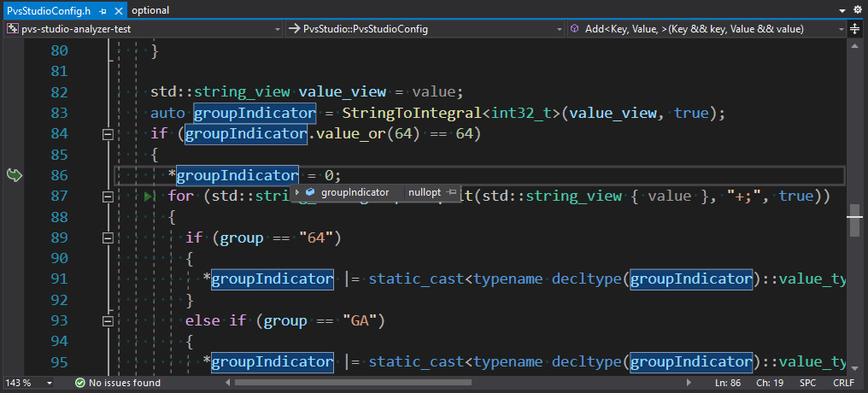Click the SPC indentation indicator

[807, 383]
